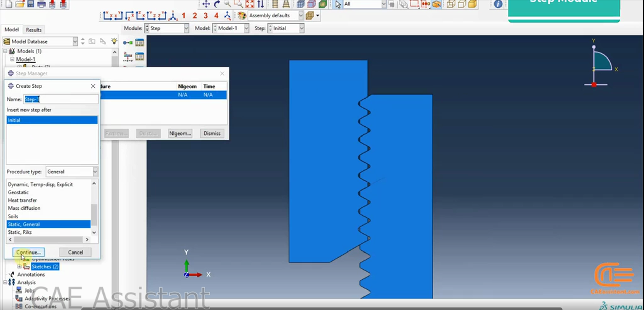Apply custom view 2
Viewport: 644px width, 310px height.
pyautogui.click(x=195, y=15)
